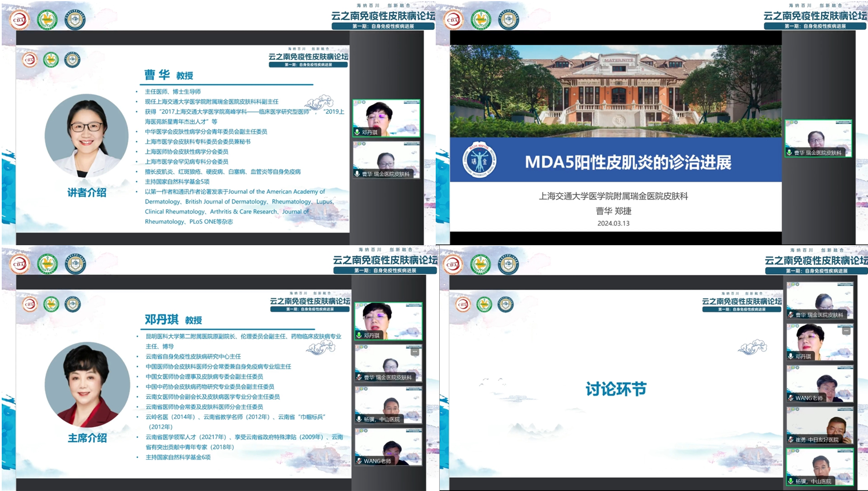The image size is (868, 491).
Task: Select 崔勇 中日友好医院 video thumbnail
Action: pyautogui.click(x=820, y=424)
